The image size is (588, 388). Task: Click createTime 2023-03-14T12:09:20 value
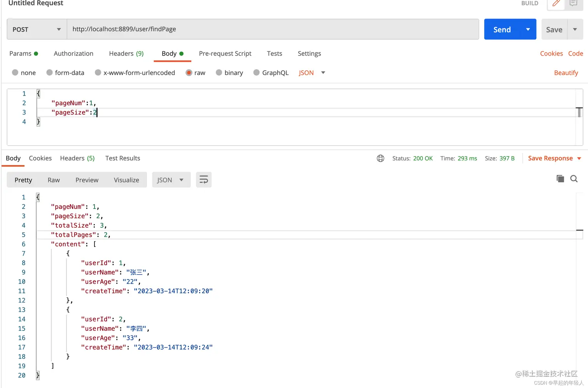pos(173,291)
